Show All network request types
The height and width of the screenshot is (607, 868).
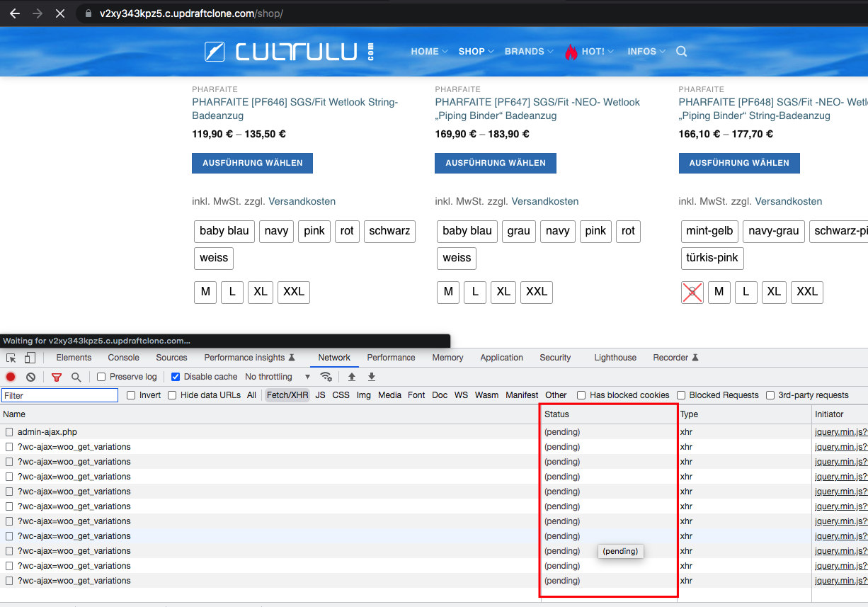click(251, 395)
